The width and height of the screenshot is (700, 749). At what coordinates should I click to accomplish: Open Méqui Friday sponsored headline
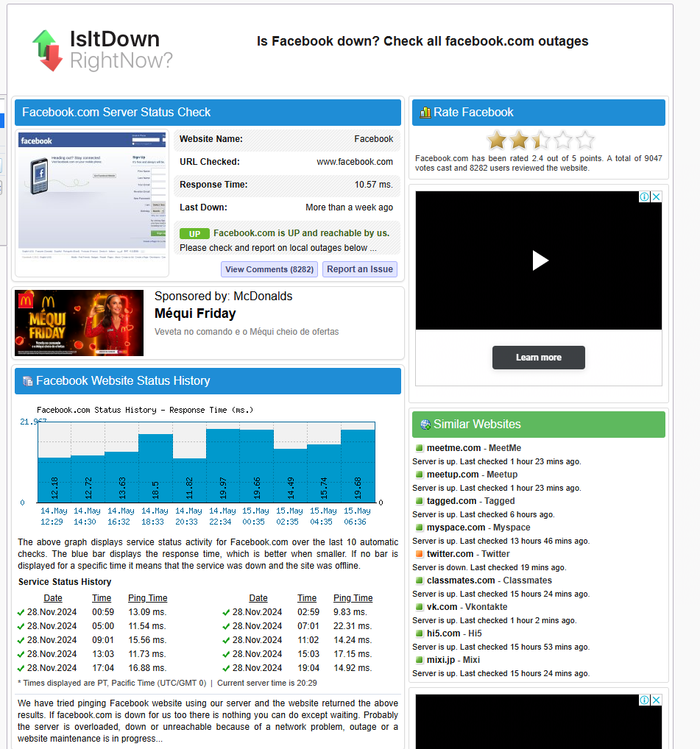point(195,313)
